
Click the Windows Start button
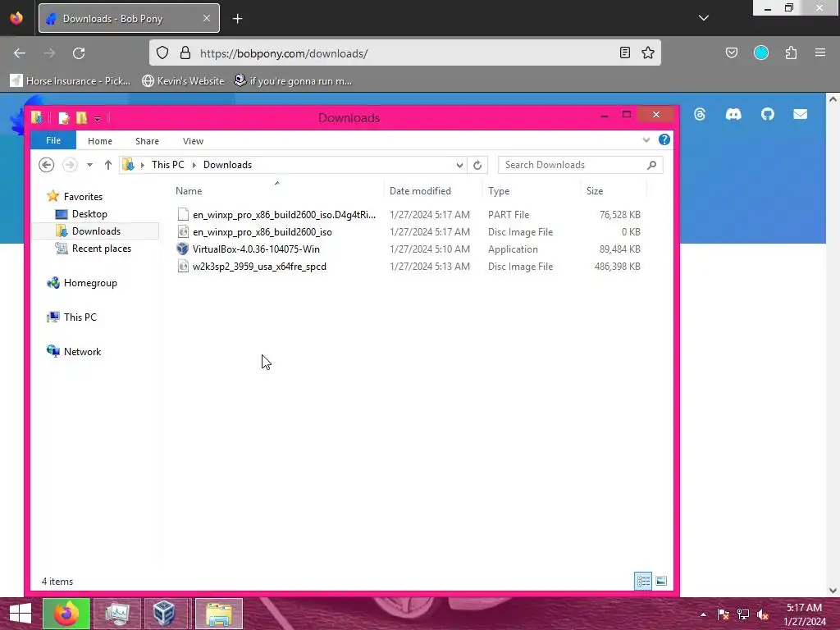[x=21, y=614]
